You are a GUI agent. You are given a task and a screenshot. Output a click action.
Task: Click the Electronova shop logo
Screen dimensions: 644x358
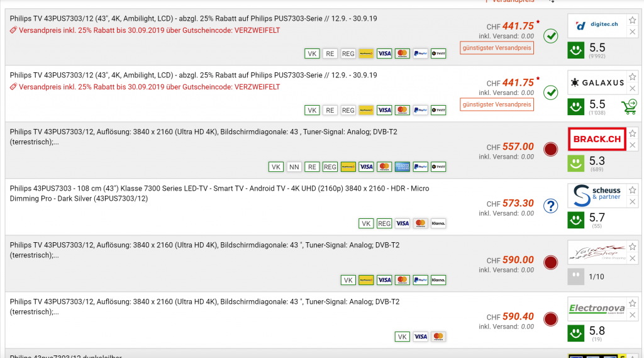597,308
